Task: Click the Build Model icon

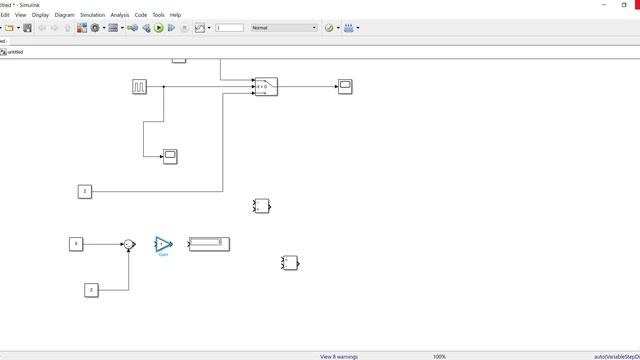Action: [349, 28]
